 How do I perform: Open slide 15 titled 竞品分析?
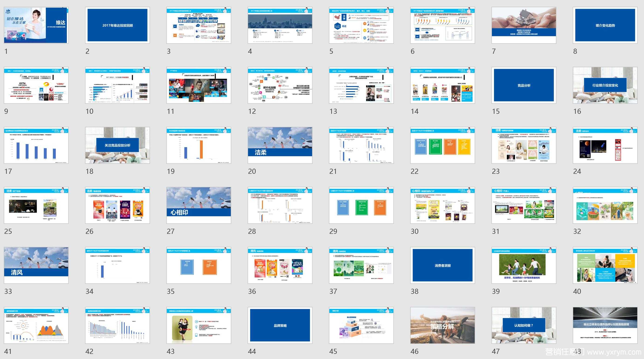pyautogui.click(x=524, y=85)
